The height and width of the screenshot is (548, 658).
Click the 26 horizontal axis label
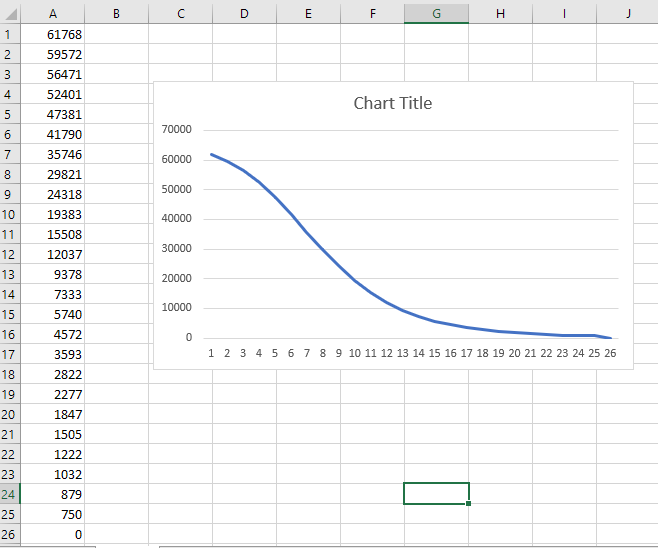click(x=610, y=353)
